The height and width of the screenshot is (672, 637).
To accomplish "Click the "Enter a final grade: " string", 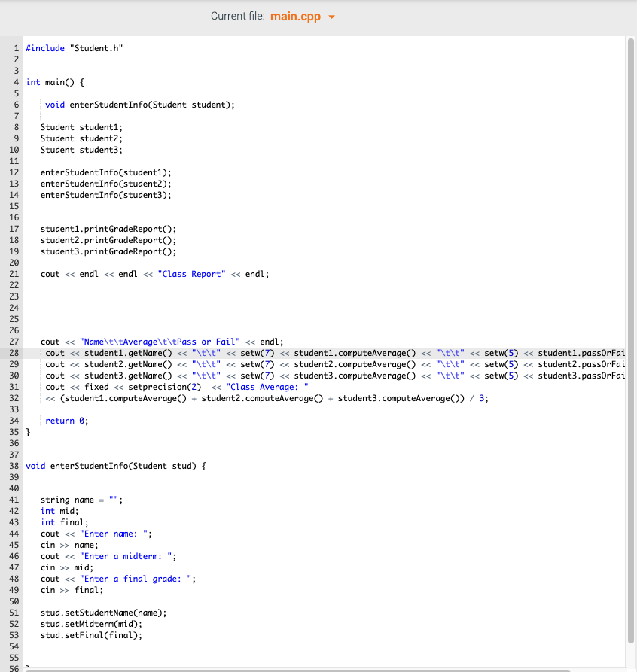I will click(x=136, y=579).
